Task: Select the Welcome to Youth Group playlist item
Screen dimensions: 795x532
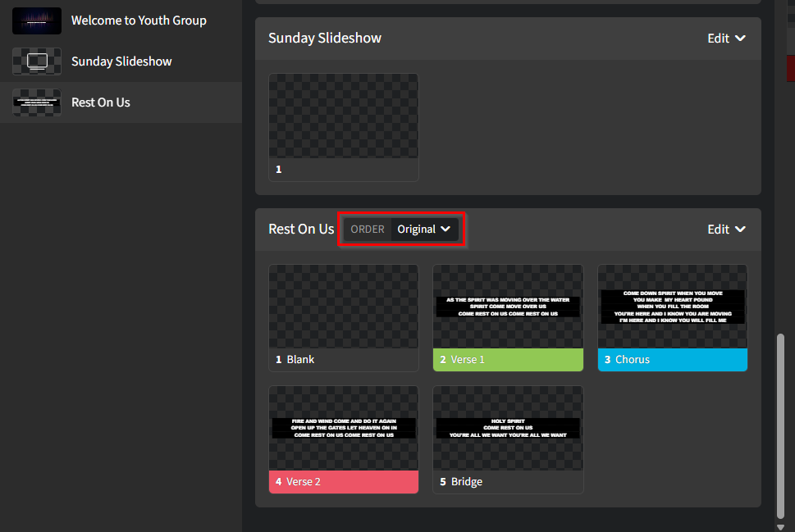Action: point(138,20)
